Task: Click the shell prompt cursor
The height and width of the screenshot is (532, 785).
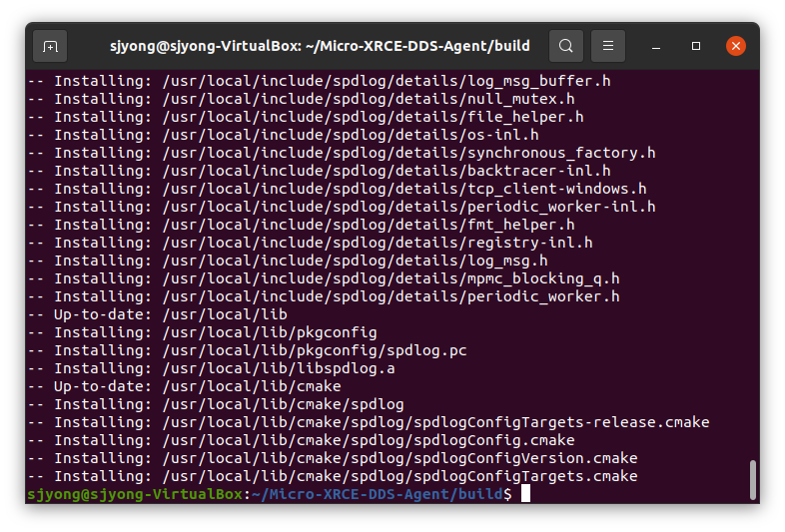Action: coord(525,493)
